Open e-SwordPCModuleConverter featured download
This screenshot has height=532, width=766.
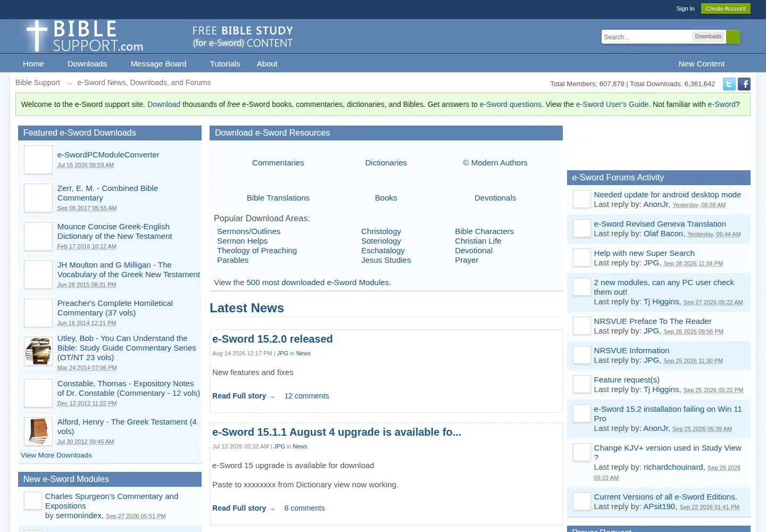click(x=109, y=155)
